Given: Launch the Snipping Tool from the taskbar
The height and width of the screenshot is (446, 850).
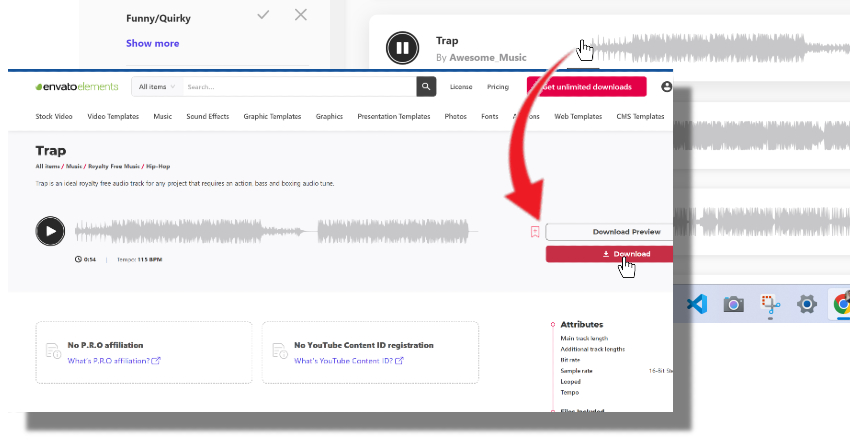Looking at the screenshot, I should coord(770,305).
